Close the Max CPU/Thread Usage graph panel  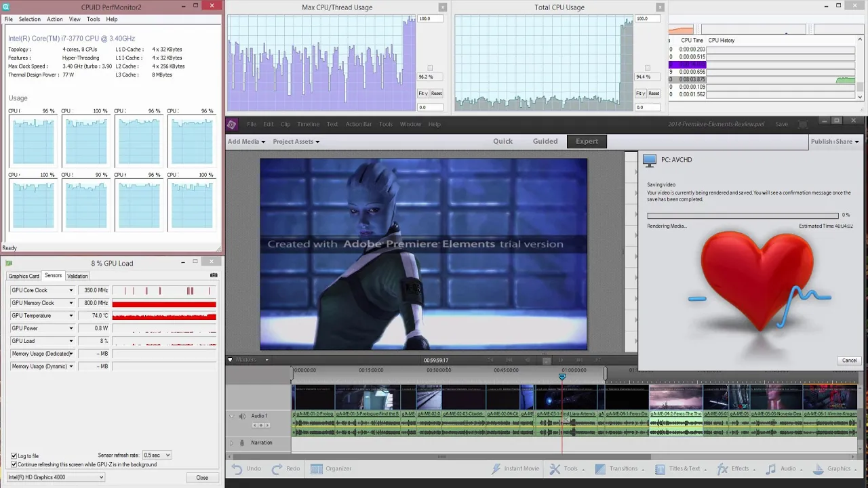443,7
